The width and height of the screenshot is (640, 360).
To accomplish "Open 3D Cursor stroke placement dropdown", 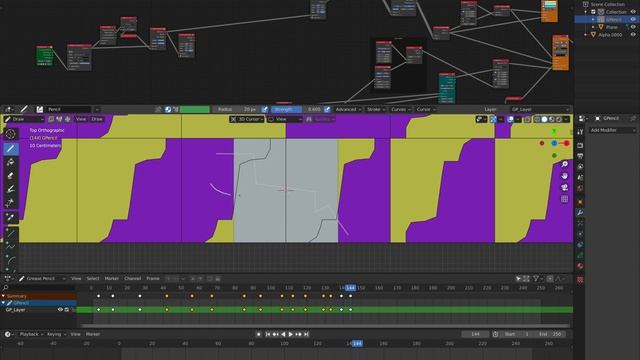I will coord(247,119).
